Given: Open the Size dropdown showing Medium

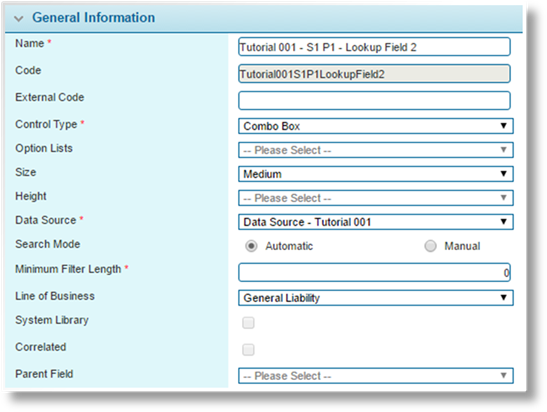Looking at the screenshot, I should pyautogui.click(x=376, y=174).
